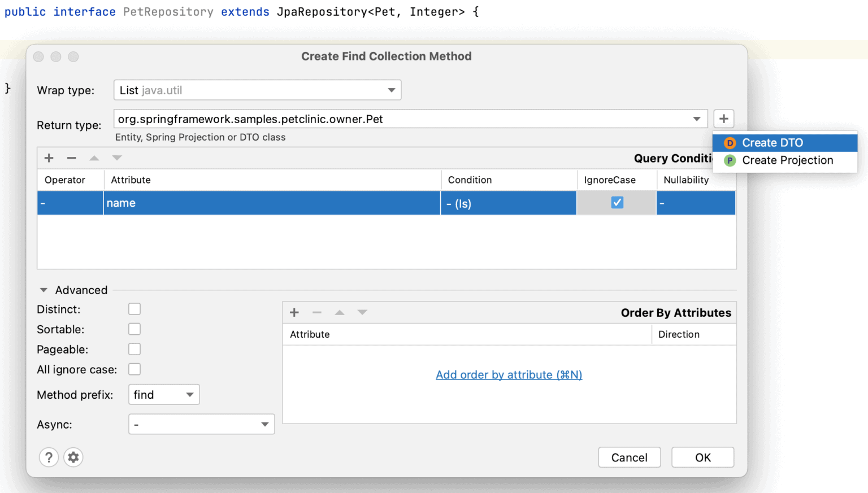Add order-by attribute via plus icon
This screenshot has height=493, width=868.
(294, 312)
